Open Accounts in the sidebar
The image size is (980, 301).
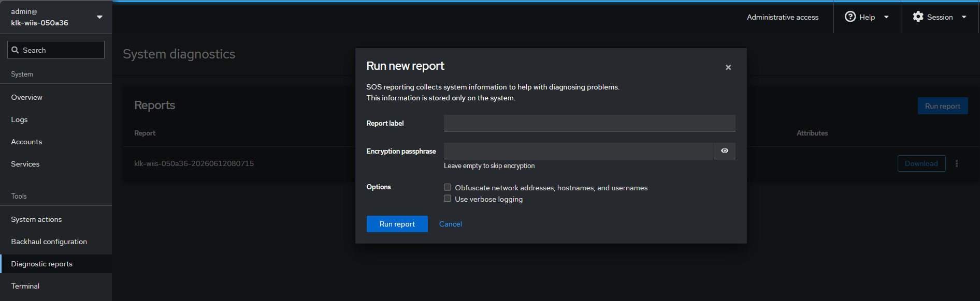[x=56, y=142]
